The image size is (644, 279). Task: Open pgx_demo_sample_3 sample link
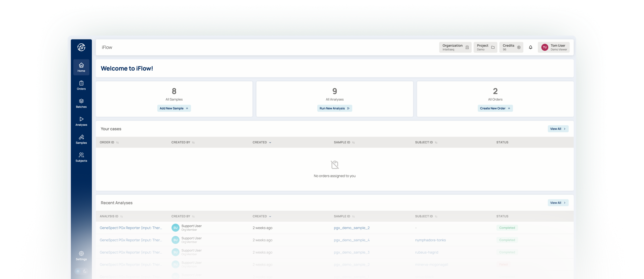[352, 252]
